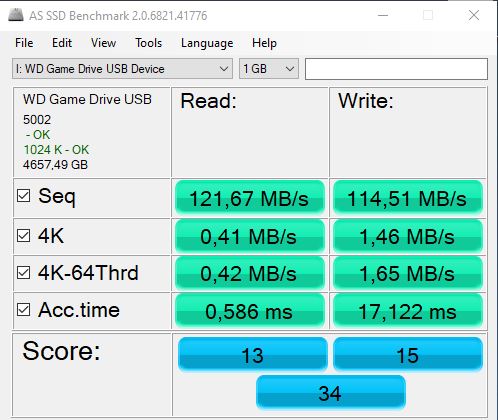Minimize the AS SSD Benchmark window
The width and height of the screenshot is (498, 420).
click(383, 15)
